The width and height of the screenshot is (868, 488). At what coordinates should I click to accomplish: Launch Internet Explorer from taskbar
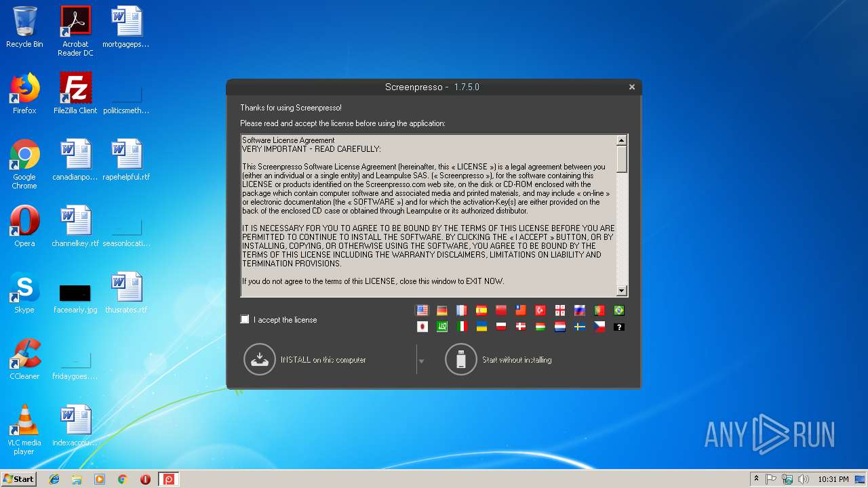(x=54, y=479)
